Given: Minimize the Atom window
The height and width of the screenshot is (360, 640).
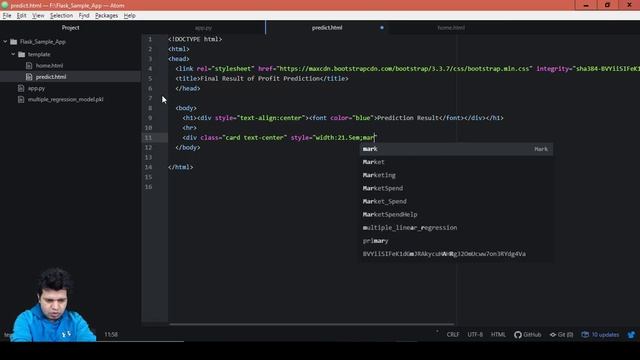Looking at the screenshot, I should click(586, 5).
